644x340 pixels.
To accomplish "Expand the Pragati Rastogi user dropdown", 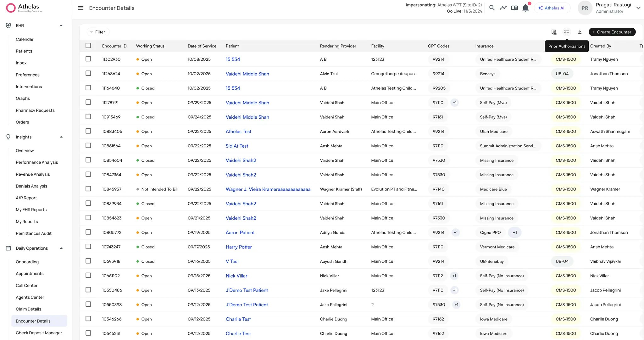I will [x=638, y=8].
